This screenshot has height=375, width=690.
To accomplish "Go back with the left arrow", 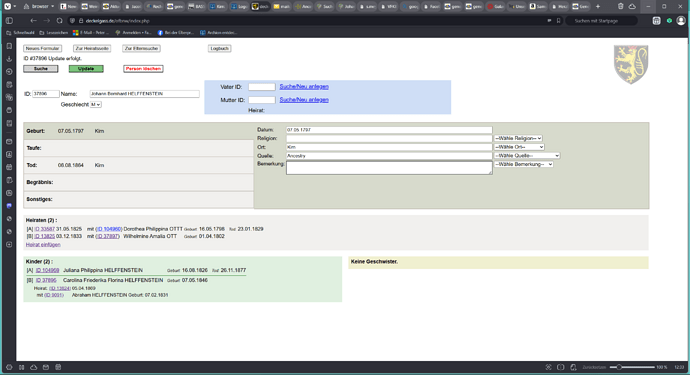I will (33, 21).
